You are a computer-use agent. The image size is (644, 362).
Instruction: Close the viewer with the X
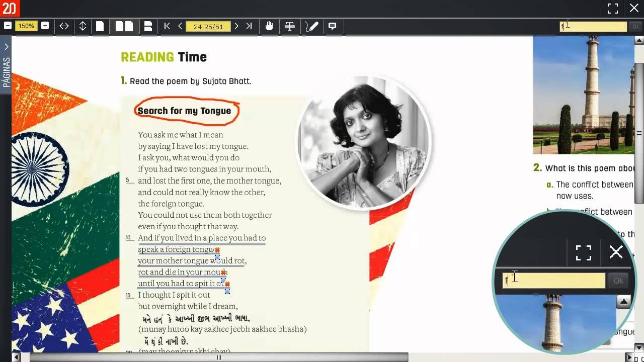(x=634, y=8)
